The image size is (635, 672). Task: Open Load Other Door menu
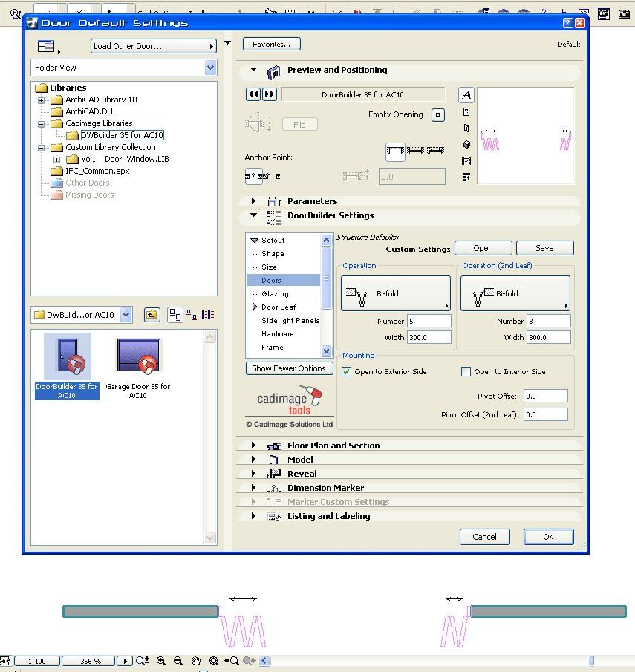click(x=154, y=46)
